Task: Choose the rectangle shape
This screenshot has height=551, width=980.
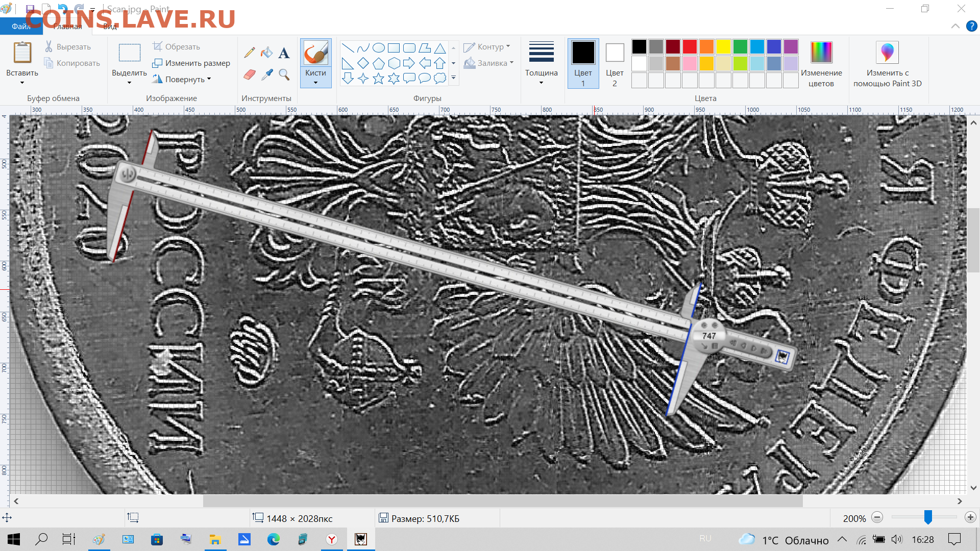Action: [394, 48]
